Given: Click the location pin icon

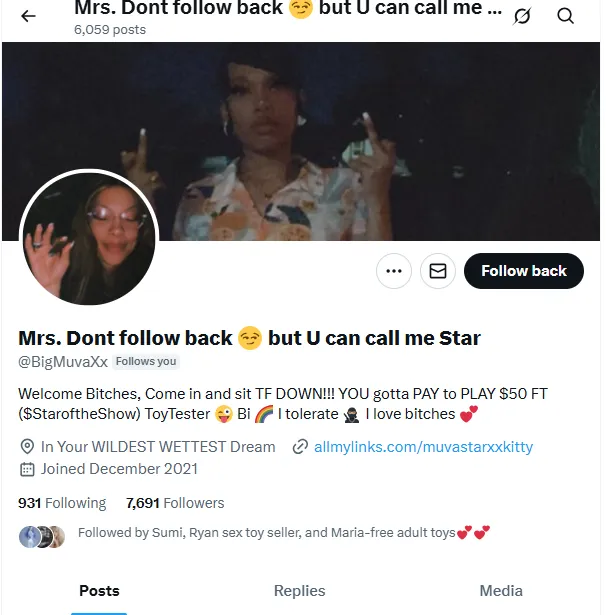Looking at the screenshot, I should point(27,447).
